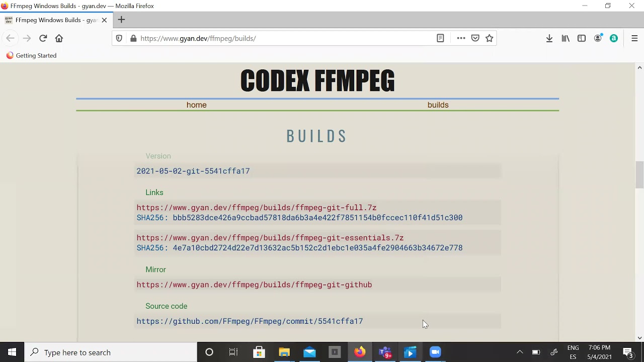Open the page actions three-dot menu
The width and height of the screenshot is (644, 362).
461,38
